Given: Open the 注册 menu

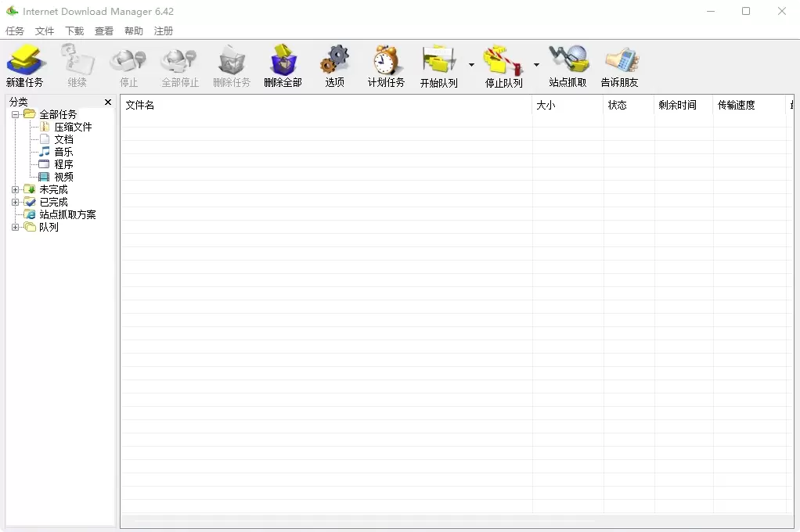Looking at the screenshot, I should [164, 31].
